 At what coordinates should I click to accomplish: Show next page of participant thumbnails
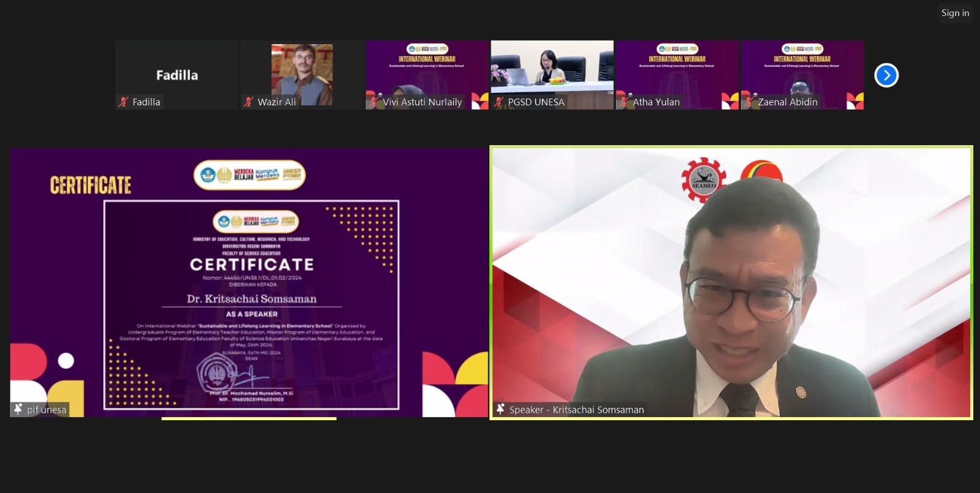pyautogui.click(x=886, y=75)
